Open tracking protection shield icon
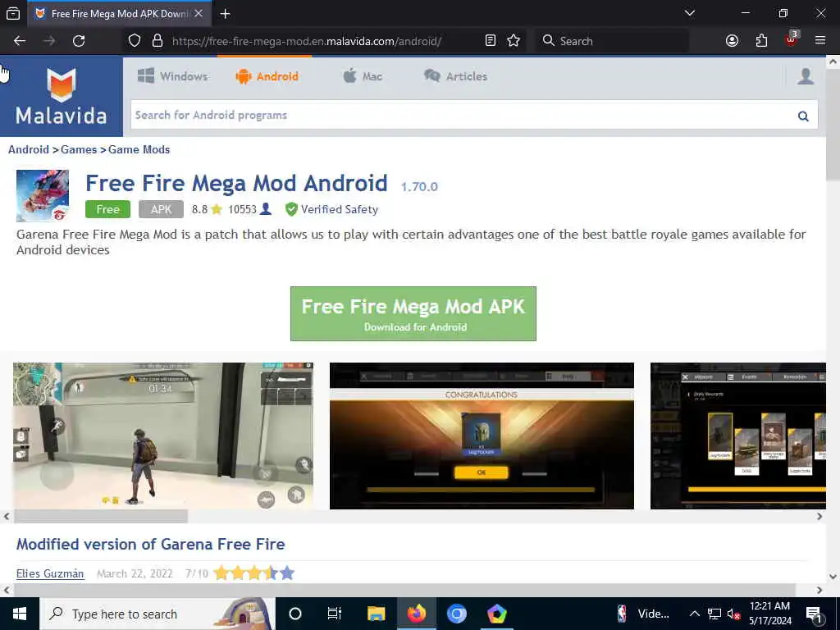 (x=135, y=41)
